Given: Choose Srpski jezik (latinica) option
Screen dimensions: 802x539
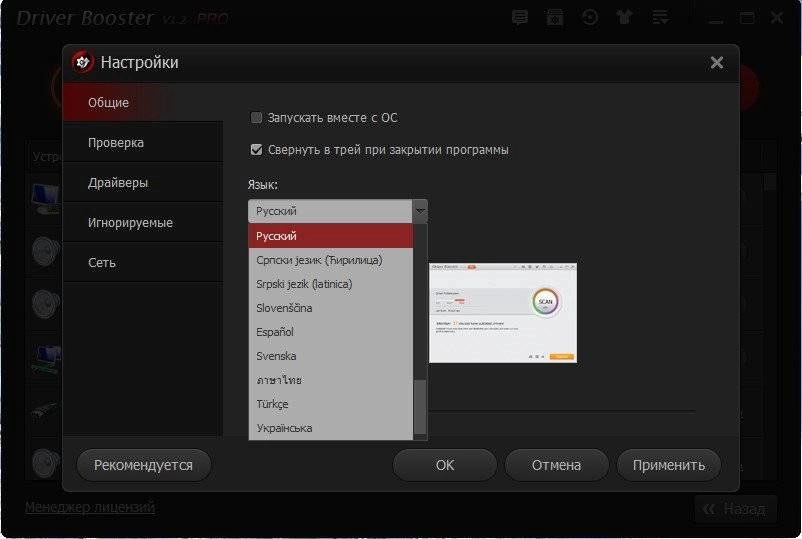Looking at the screenshot, I should pos(330,284).
